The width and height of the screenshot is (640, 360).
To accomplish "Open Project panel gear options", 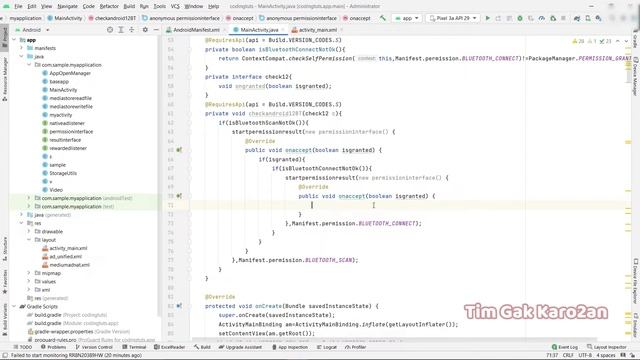I will pyautogui.click(x=145, y=30).
